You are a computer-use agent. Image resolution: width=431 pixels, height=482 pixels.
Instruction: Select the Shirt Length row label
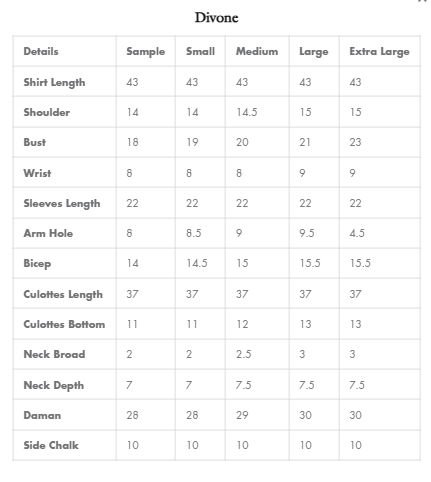click(54, 82)
